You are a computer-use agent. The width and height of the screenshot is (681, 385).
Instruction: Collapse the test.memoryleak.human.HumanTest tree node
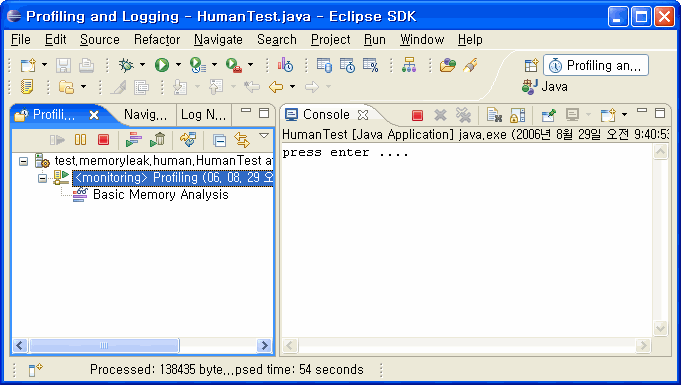(x=23, y=161)
